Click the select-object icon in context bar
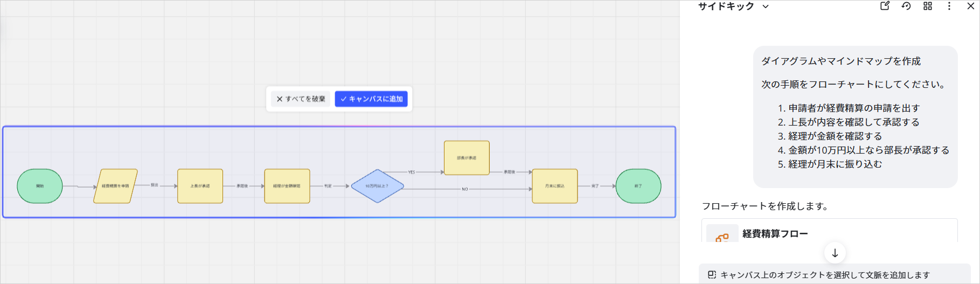Screen dimensions: 980x284 point(712,275)
